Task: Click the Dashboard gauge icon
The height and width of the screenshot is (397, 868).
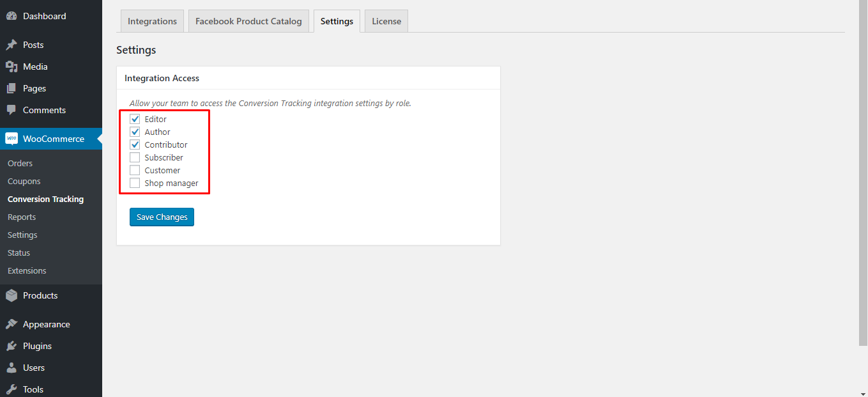Action: pos(11,16)
